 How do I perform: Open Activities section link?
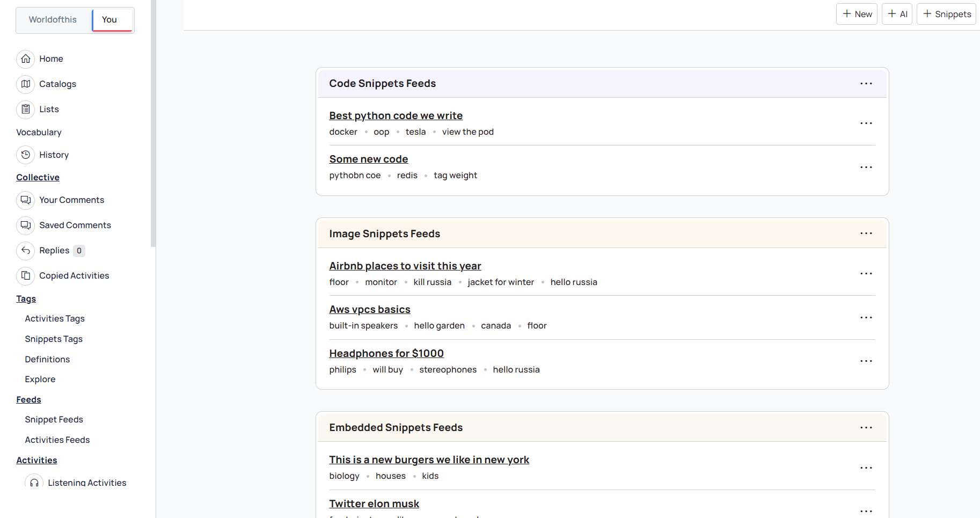pyautogui.click(x=36, y=461)
